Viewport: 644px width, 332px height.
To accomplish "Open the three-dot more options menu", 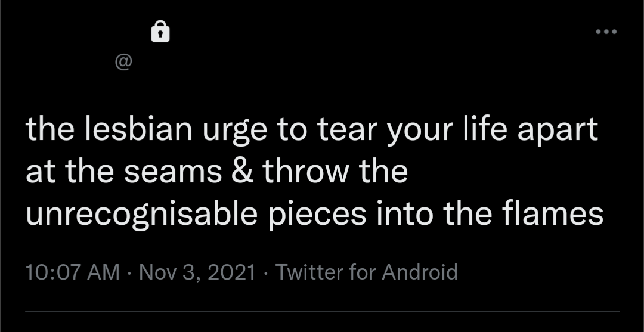I will point(606,32).
